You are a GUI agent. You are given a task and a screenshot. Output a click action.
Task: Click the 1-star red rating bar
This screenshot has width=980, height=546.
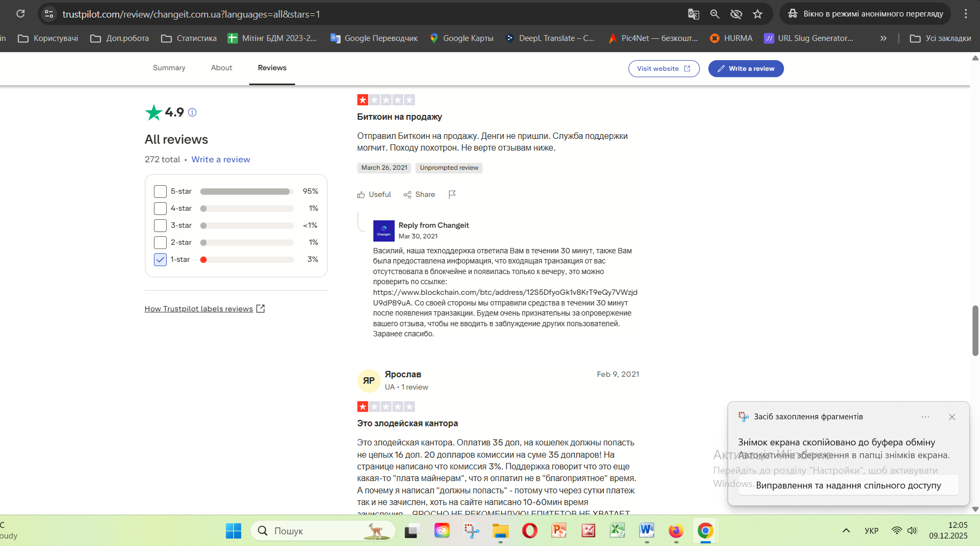247,260
